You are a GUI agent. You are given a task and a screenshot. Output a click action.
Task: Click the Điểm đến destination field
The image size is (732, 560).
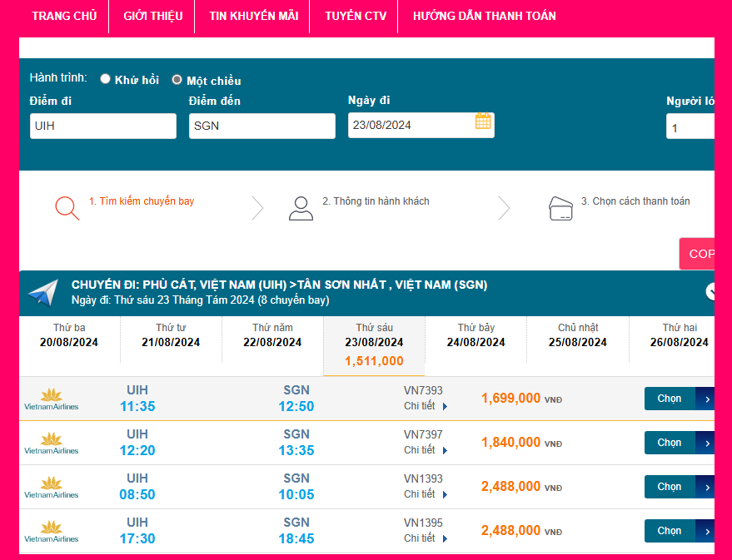(x=262, y=126)
